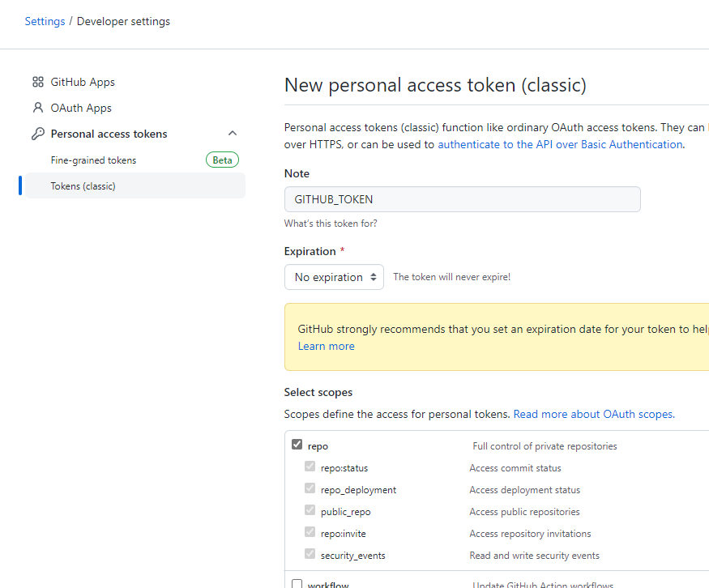Click 'What's this token for?' hint text
The height and width of the screenshot is (588, 709).
tap(331, 224)
